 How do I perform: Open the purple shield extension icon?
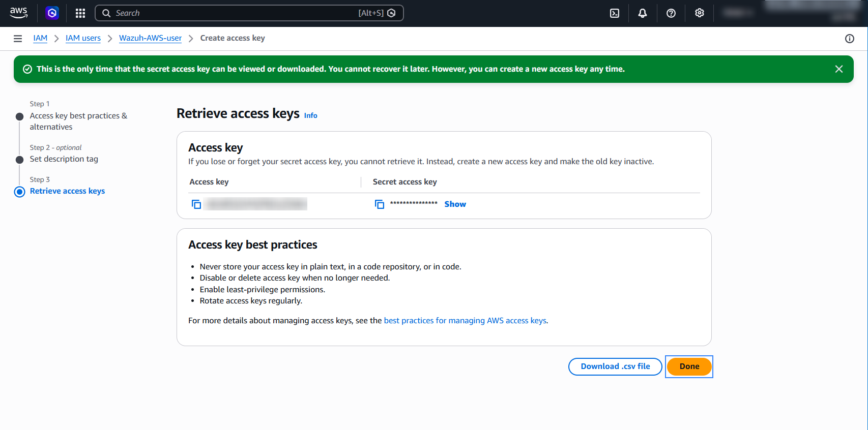click(52, 13)
